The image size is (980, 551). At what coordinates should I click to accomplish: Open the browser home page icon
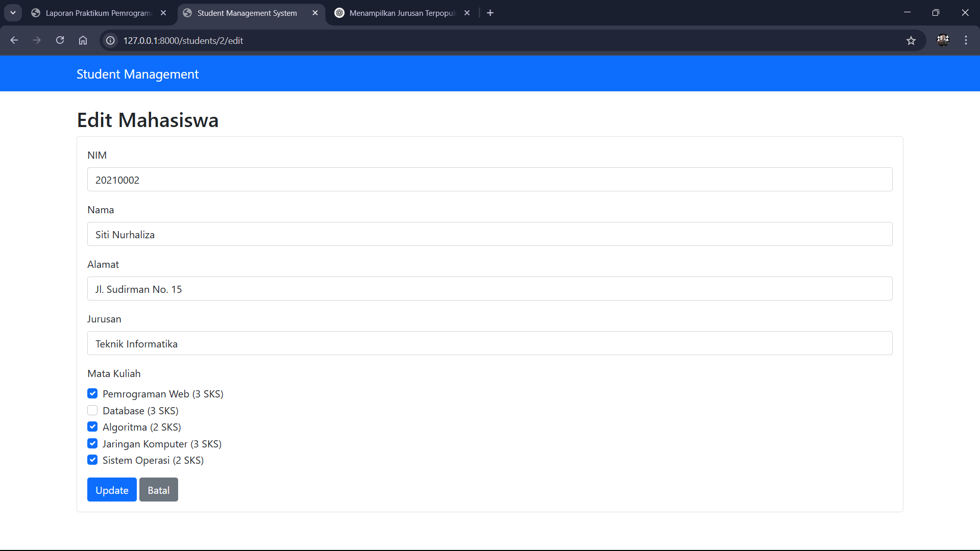click(x=83, y=40)
